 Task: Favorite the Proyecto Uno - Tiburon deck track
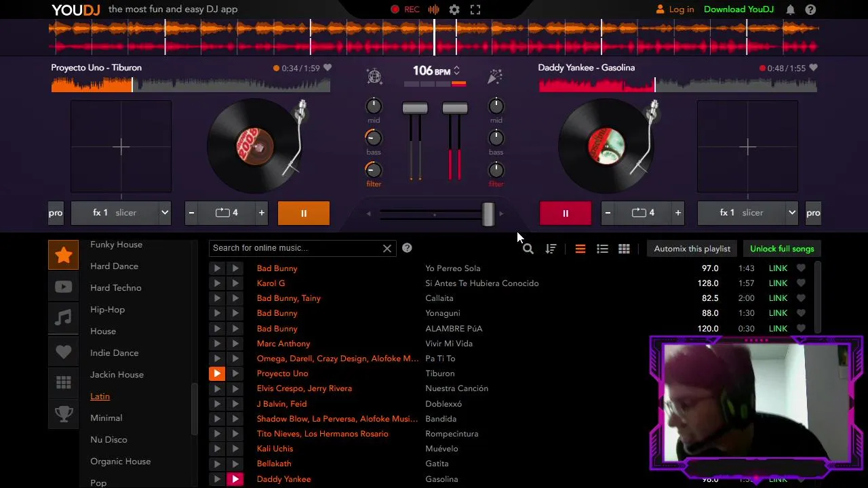[x=328, y=68]
